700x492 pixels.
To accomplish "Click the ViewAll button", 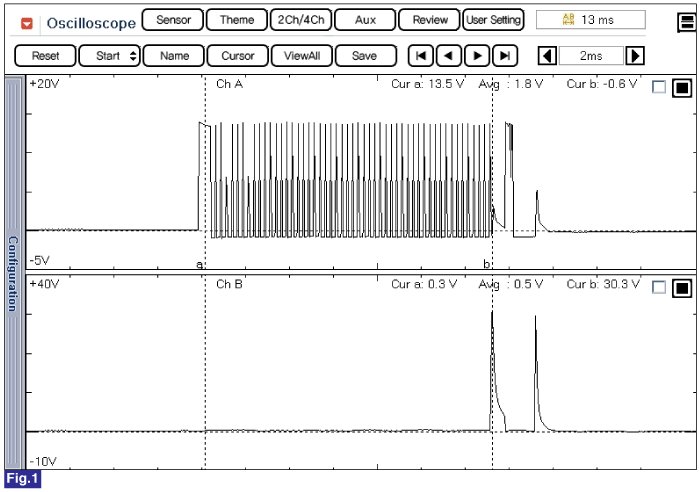I will pyautogui.click(x=300, y=56).
